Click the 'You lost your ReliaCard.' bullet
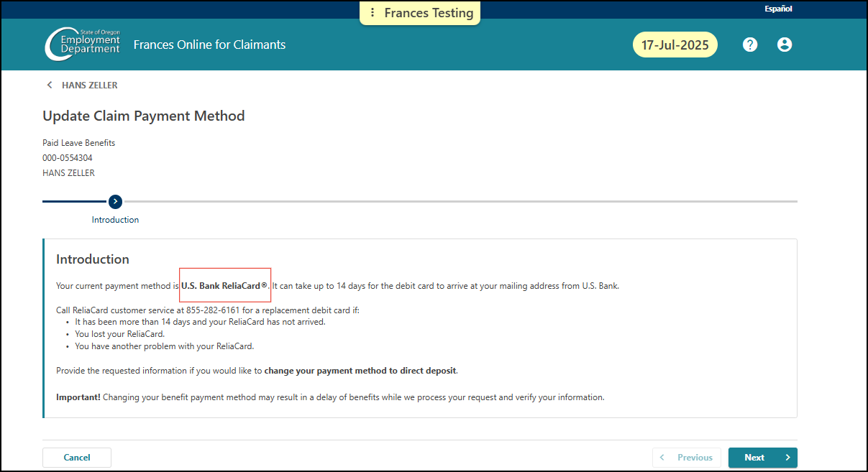868x472 pixels. tap(120, 334)
